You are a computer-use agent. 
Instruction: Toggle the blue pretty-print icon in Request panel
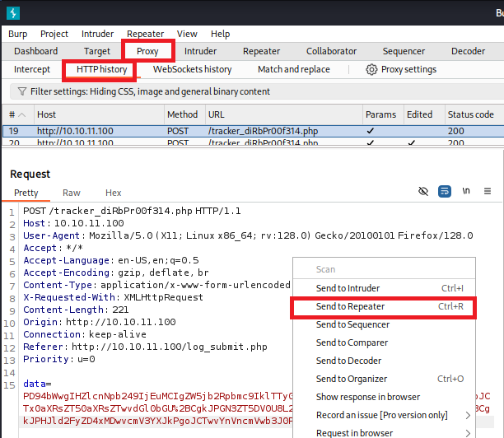click(x=445, y=191)
